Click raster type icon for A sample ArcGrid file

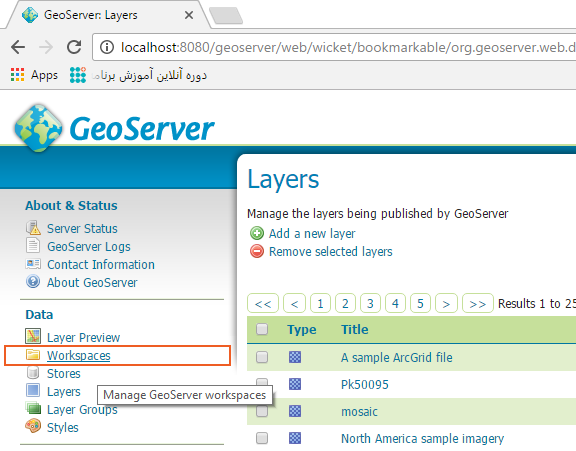[295, 357]
